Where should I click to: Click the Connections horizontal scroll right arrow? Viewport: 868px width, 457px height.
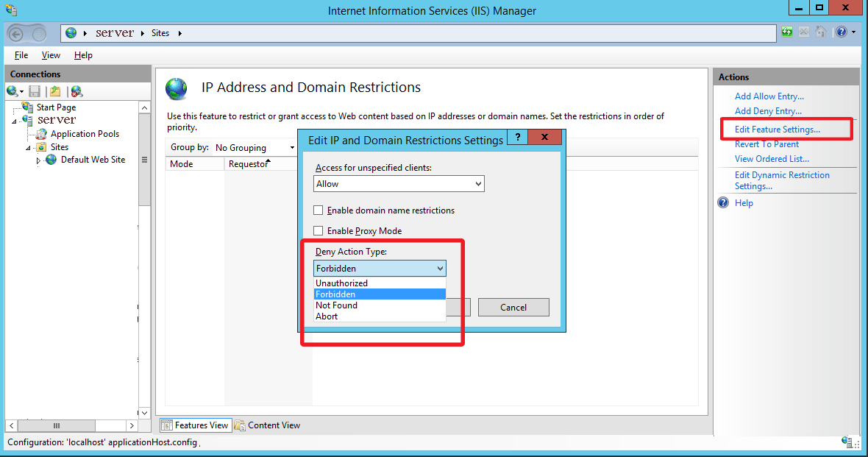tap(131, 425)
